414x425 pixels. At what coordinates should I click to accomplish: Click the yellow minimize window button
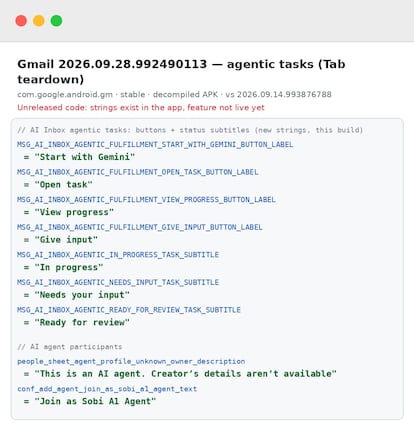[39, 21]
